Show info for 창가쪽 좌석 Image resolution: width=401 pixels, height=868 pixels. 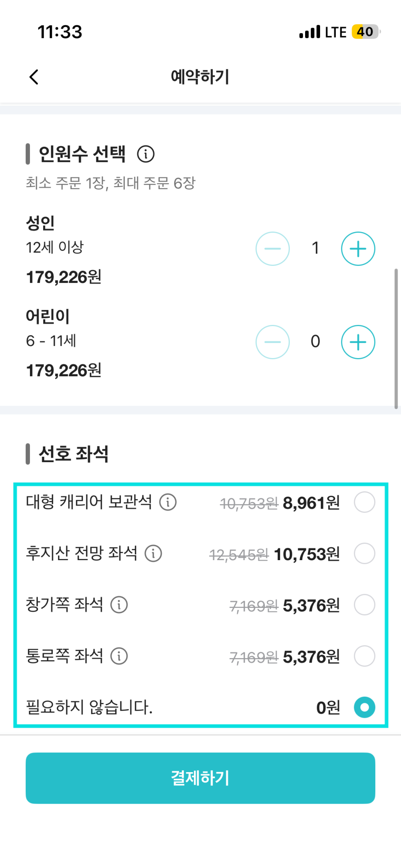[x=119, y=605]
